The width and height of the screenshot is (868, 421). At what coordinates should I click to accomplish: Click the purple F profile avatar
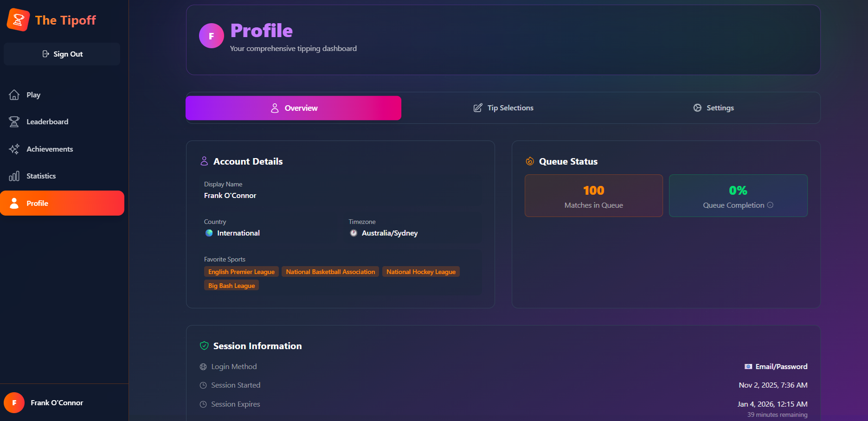click(211, 36)
